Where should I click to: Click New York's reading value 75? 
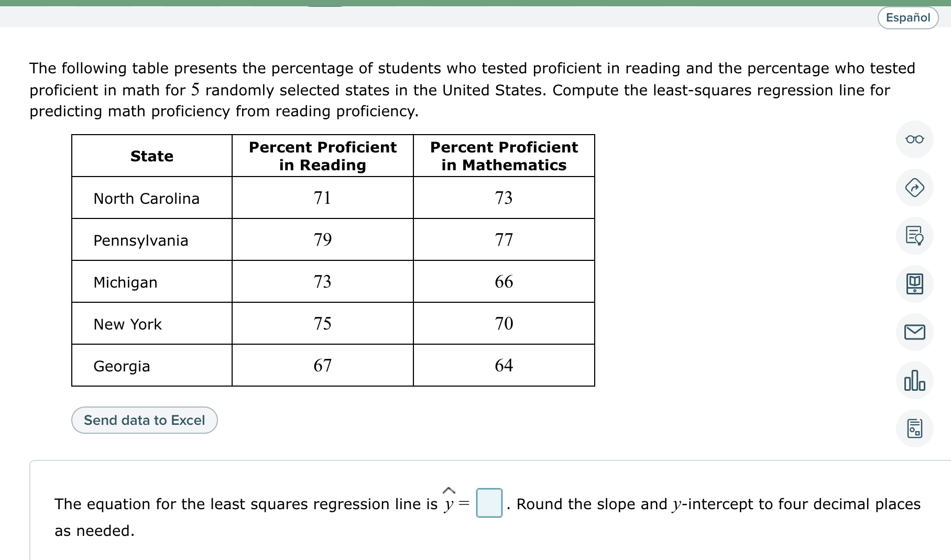tap(322, 324)
